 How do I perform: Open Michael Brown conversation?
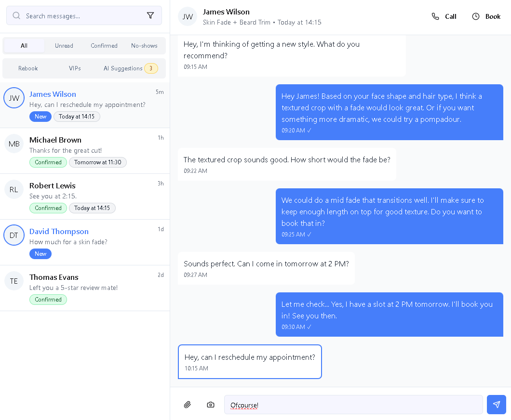click(x=85, y=151)
